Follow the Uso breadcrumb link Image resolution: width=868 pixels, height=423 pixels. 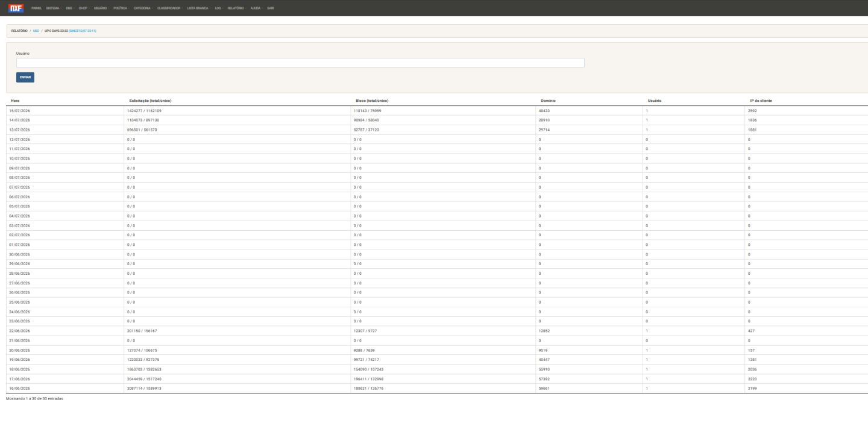(36, 30)
